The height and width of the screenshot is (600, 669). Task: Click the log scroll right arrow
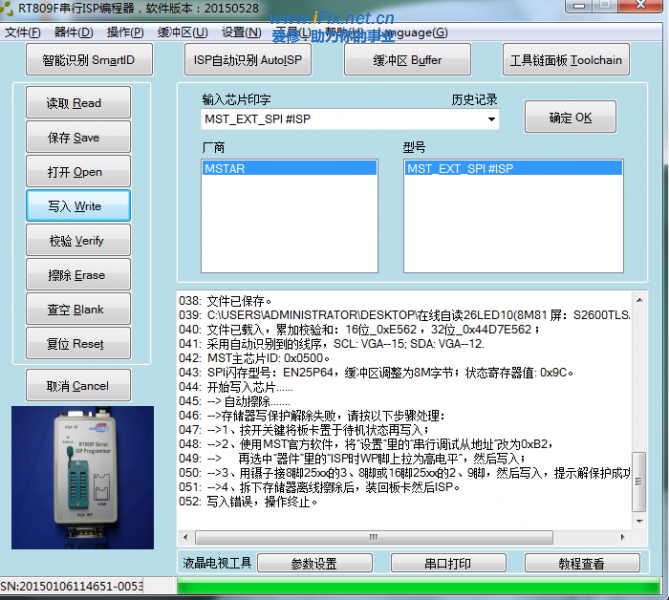(622, 537)
